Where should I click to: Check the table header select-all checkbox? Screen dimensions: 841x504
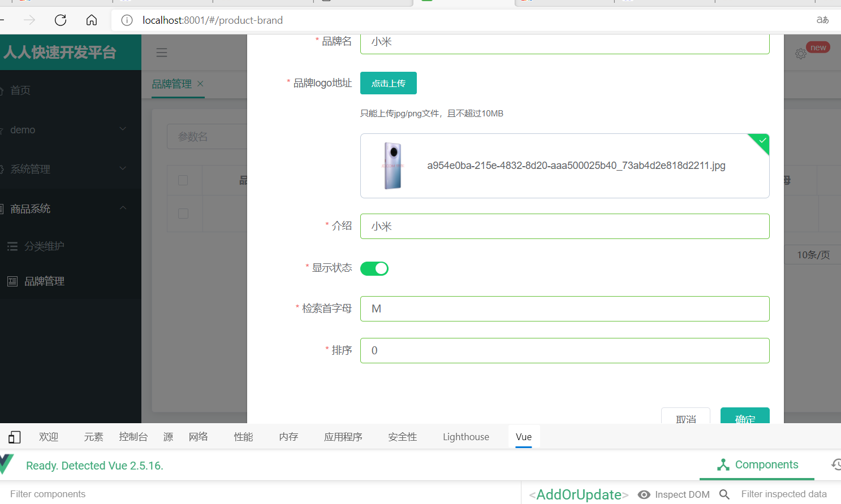point(183,180)
